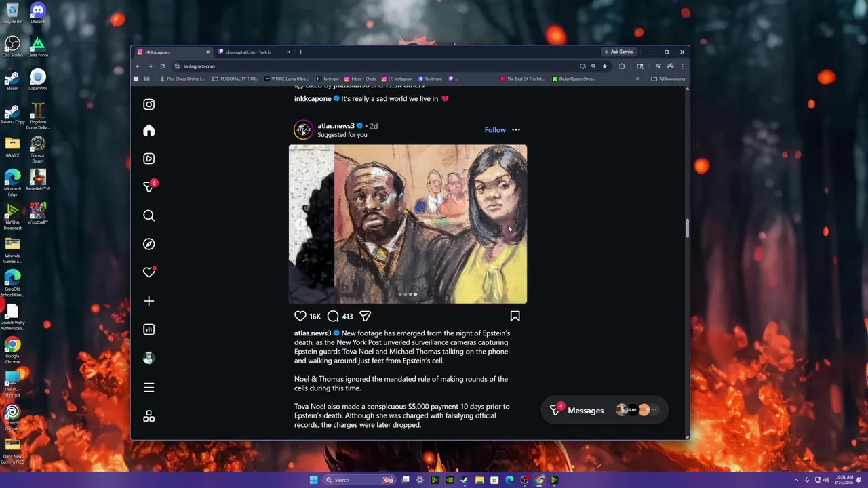Open taskbar clock showing 10:01 AM
Image resolution: width=868 pixels, height=488 pixels.
[x=844, y=480]
